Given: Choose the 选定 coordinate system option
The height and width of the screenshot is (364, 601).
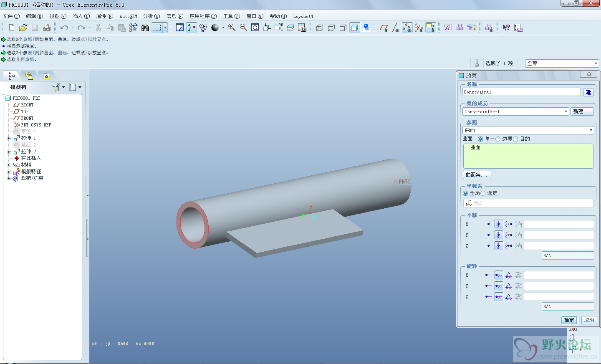Looking at the screenshot, I should tap(483, 193).
